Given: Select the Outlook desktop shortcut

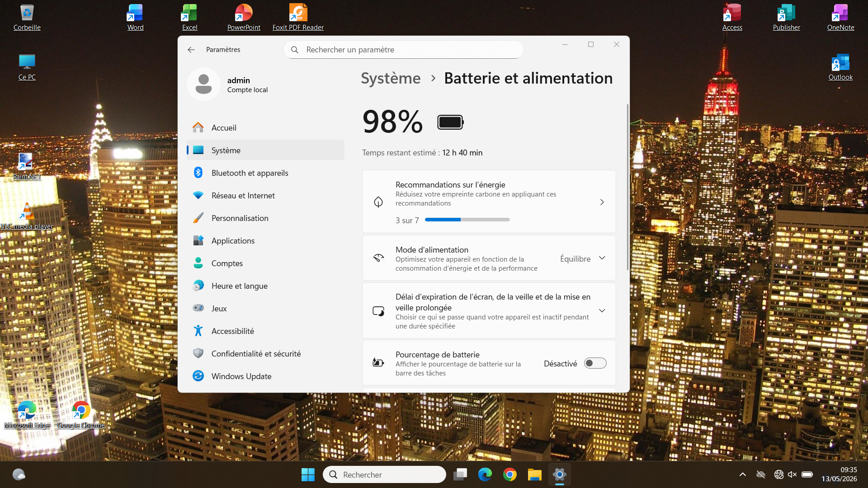Looking at the screenshot, I should point(840,67).
